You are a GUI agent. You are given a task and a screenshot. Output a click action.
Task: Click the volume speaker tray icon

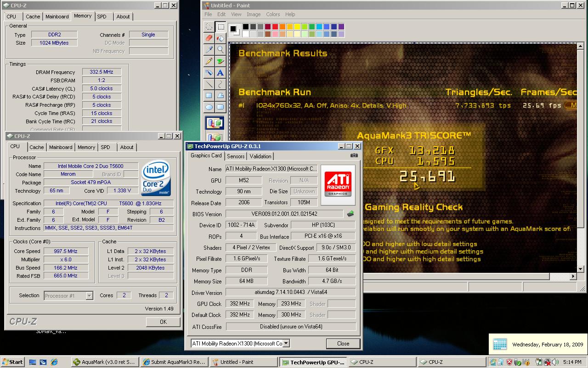click(x=555, y=362)
